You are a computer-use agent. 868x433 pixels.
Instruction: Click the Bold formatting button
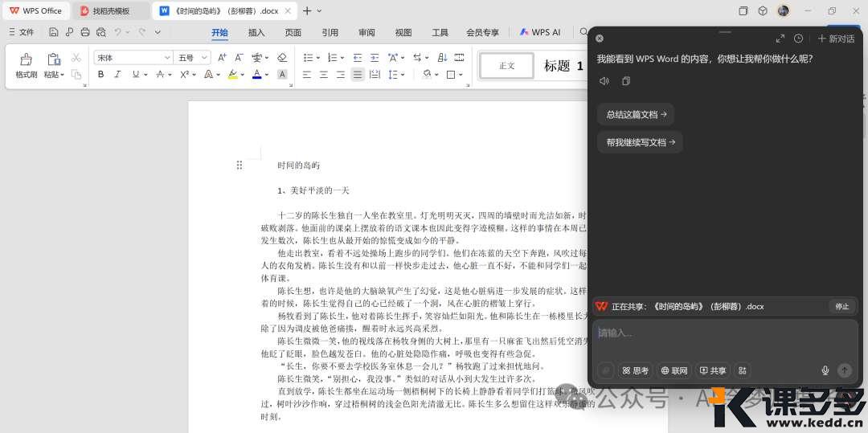click(x=100, y=75)
